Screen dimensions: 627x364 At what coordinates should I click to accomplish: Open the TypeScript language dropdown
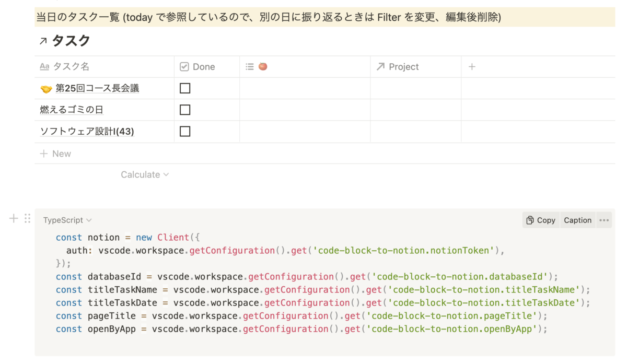[x=67, y=220]
